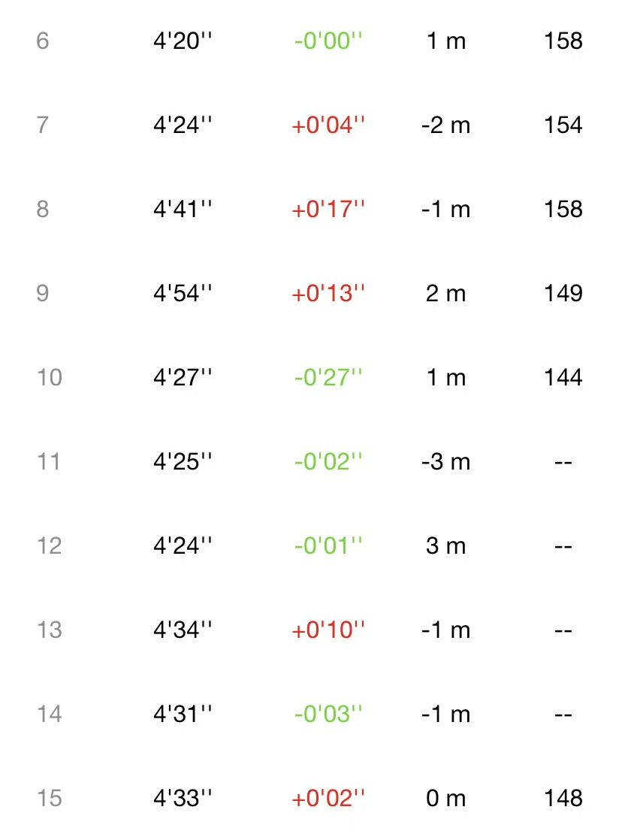The height and width of the screenshot is (840, 622).
Task: Select the +0'17'' pace difference
Action: tap(328, 209)
